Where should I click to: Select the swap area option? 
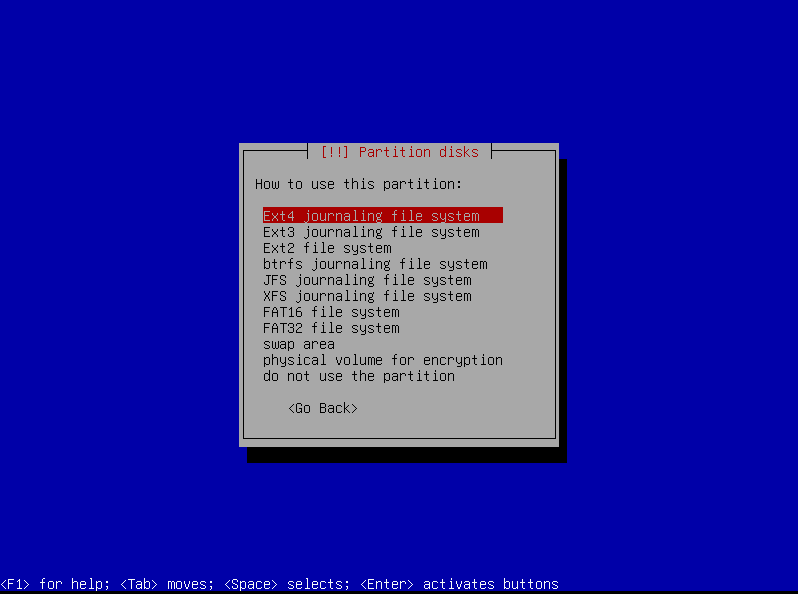point(299,344)
